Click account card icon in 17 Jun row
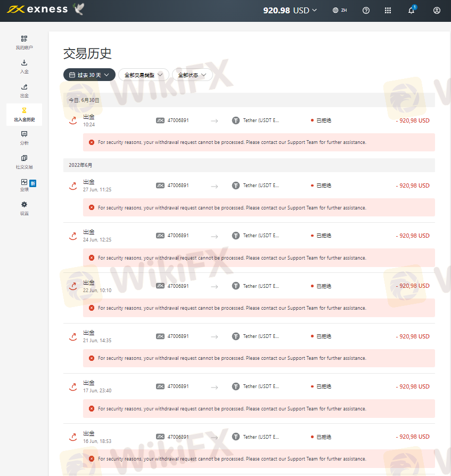The width and height of the screenshot is (451, 476). 160,386
